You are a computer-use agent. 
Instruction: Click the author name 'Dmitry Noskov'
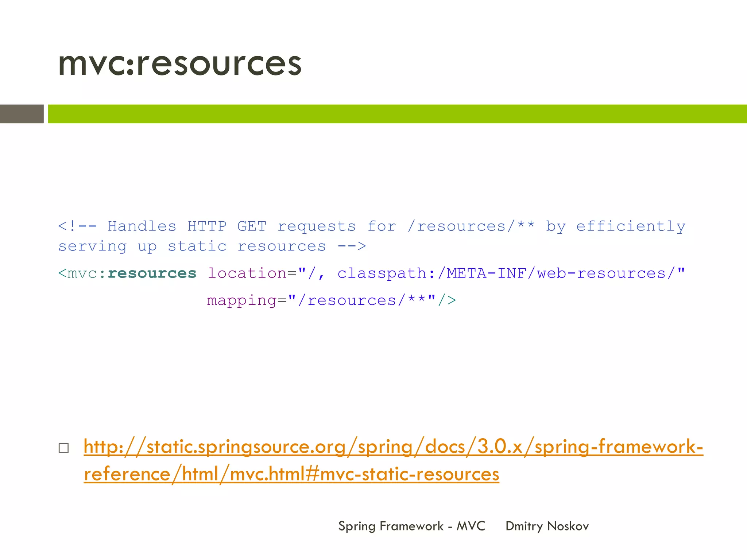tap(547, 526)
